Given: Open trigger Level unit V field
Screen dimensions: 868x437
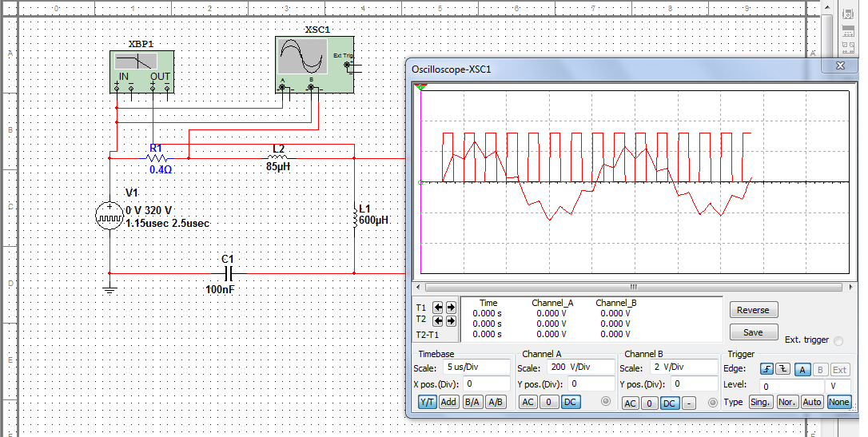Looking at the screenshot, I should tap(838, 386).
